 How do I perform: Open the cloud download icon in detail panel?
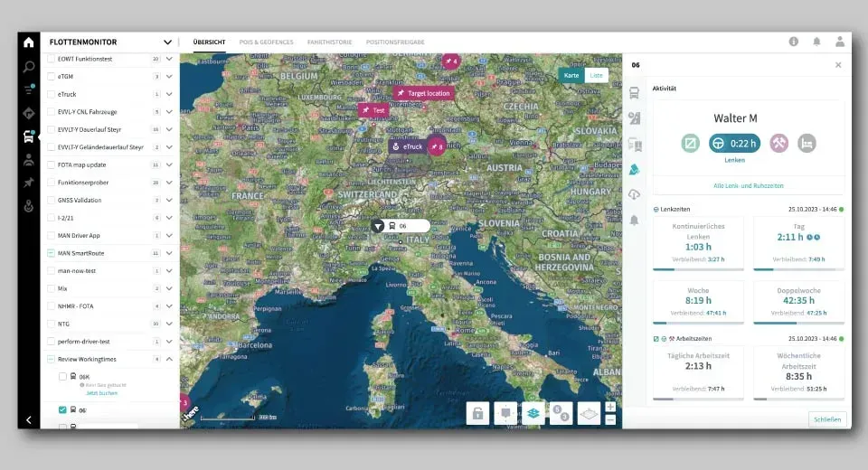(635, 194)
